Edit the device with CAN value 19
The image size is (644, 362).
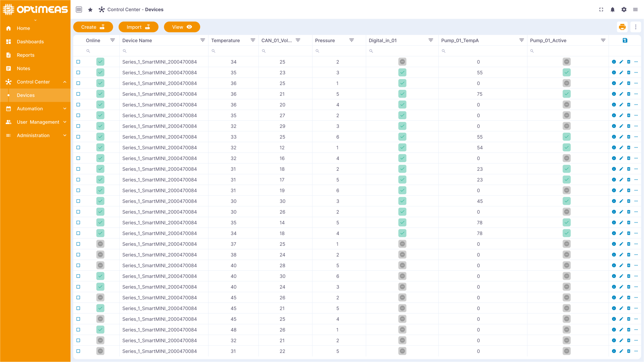[x=621, y=191]
